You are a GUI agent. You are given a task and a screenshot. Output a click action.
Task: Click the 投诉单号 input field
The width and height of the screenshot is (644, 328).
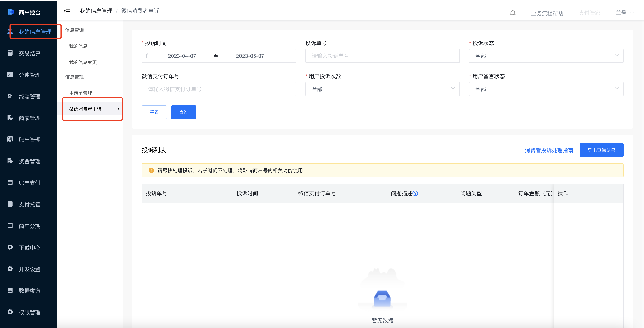[382, 56]
